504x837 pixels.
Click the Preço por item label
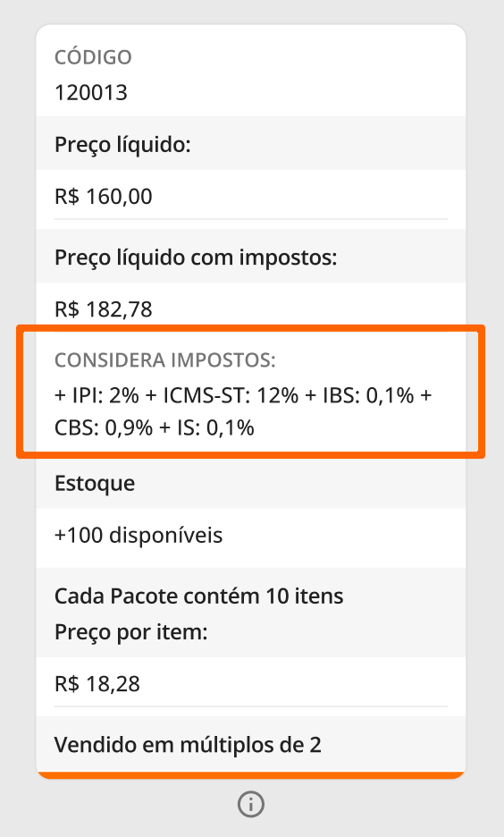pyautogui.click(x=130, y=632)
